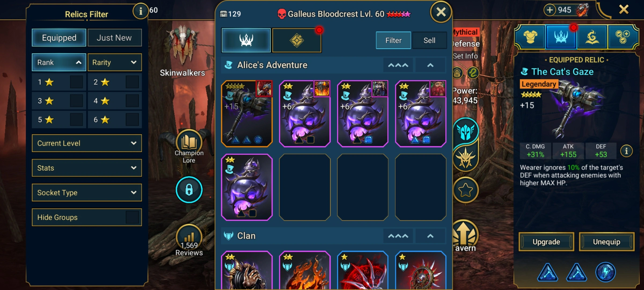Switch to the diamond relic materials tab
This screenshot has height=290, width=644.
point(297,40)
